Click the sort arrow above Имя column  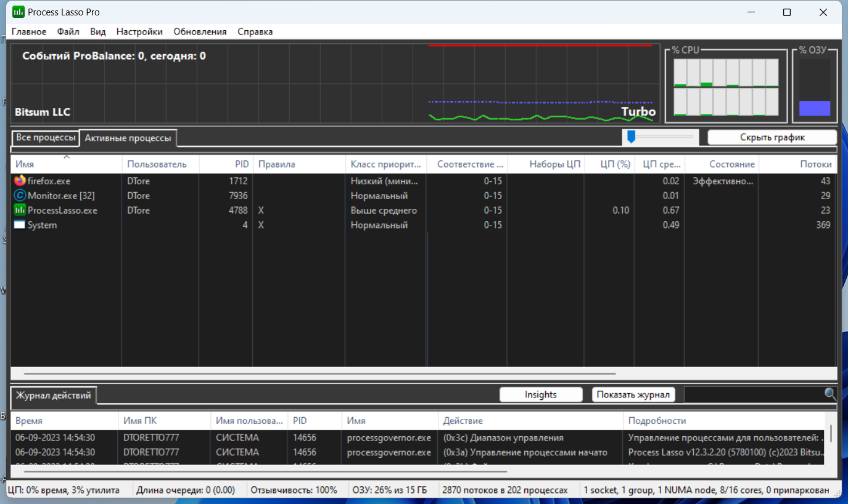pyautogui.click(x=67, y=157)
